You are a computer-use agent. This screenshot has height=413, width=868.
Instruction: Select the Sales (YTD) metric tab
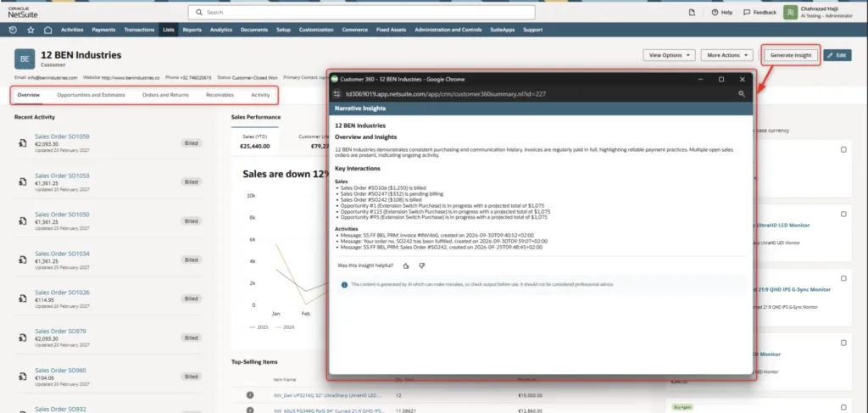[254, 142]
